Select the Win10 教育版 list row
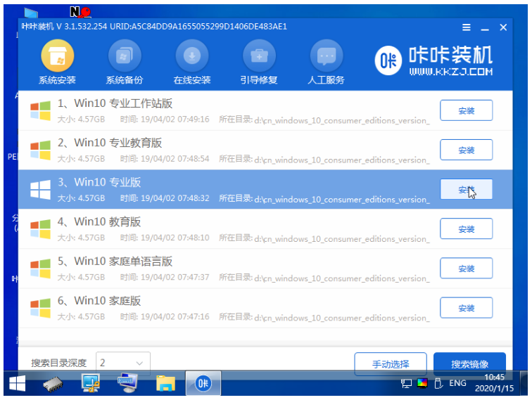The image size is (532, 400). click(265, 229)
